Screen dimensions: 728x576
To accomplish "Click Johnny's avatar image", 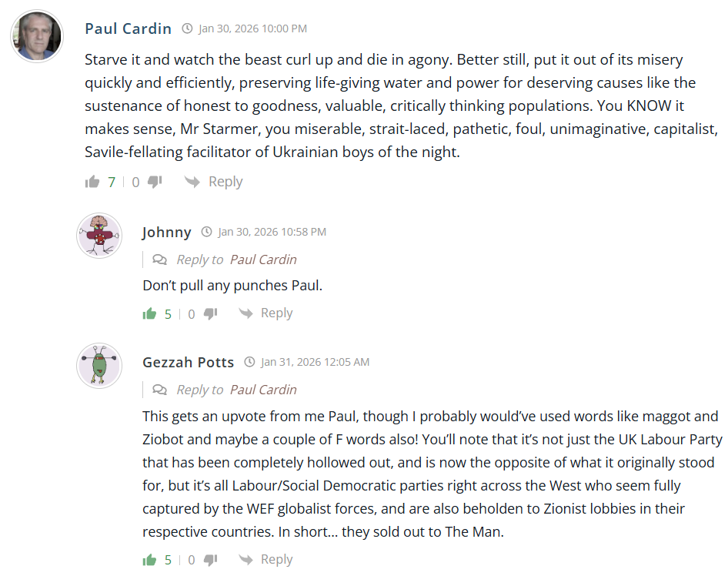I will click(x=99, y=236).
